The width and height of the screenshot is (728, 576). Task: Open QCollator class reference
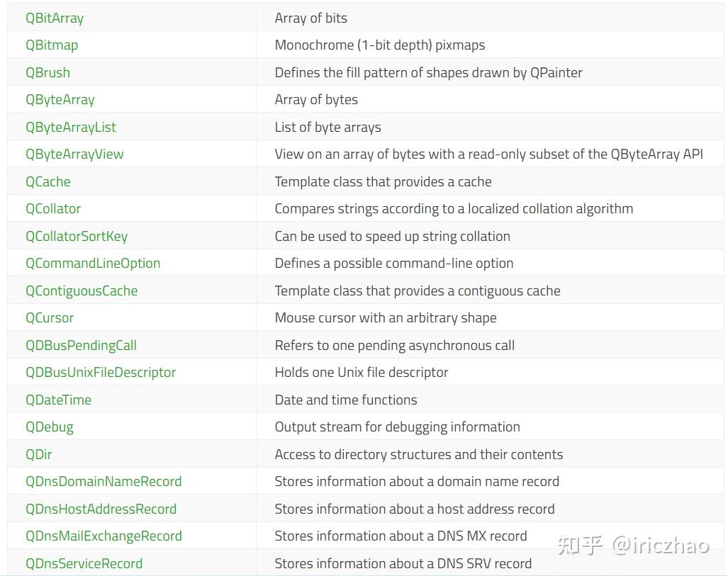click(53, 208)
